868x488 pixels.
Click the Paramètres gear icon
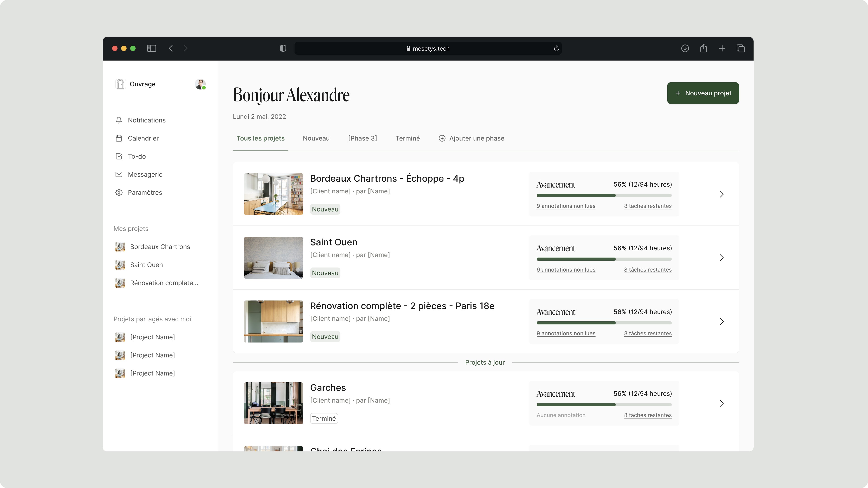point(119,193)
